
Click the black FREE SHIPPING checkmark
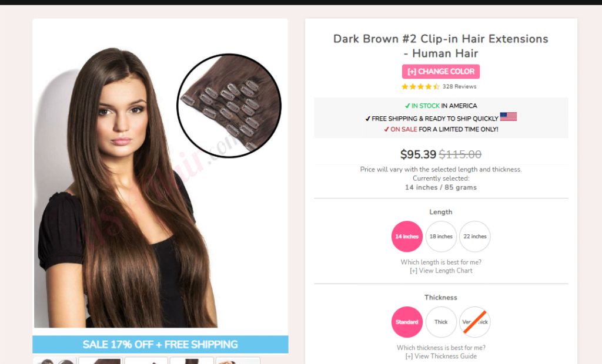367,119
